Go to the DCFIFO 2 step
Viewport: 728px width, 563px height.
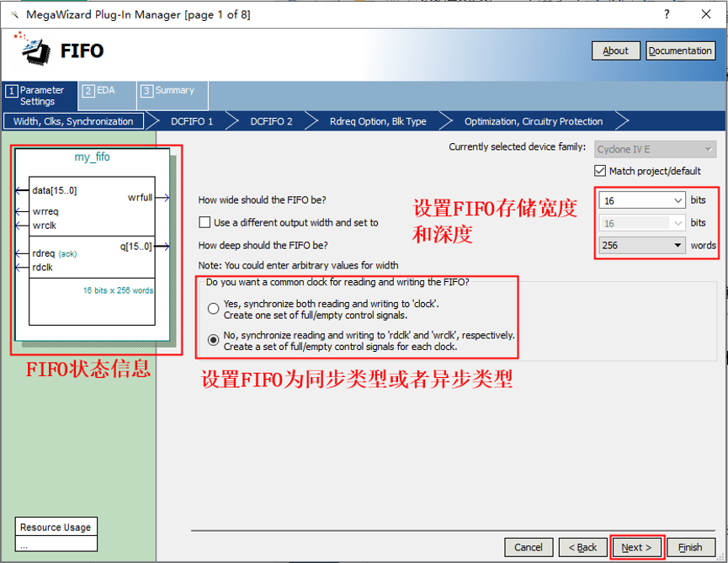pos(271,121)
